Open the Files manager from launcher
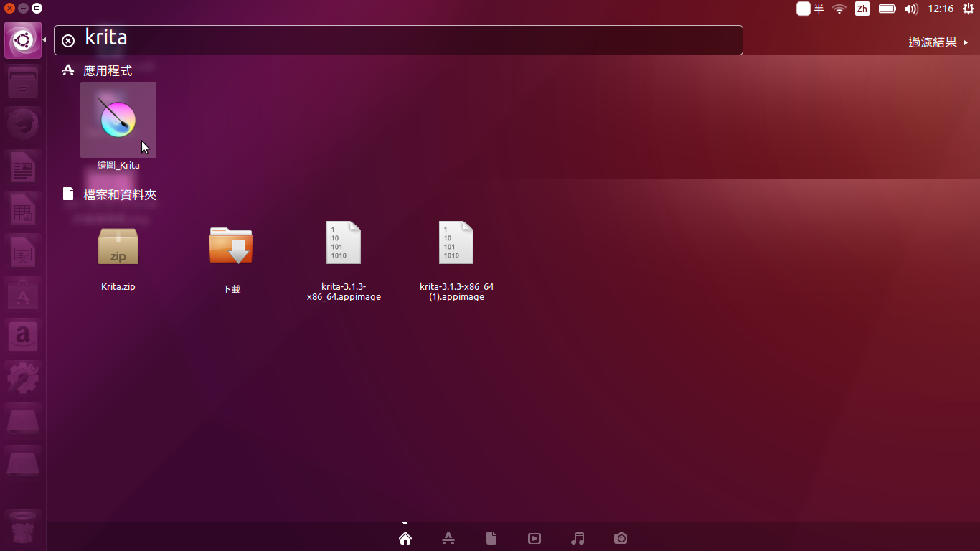The height and width of the screenshot is (551, 980). pos(23,83)
